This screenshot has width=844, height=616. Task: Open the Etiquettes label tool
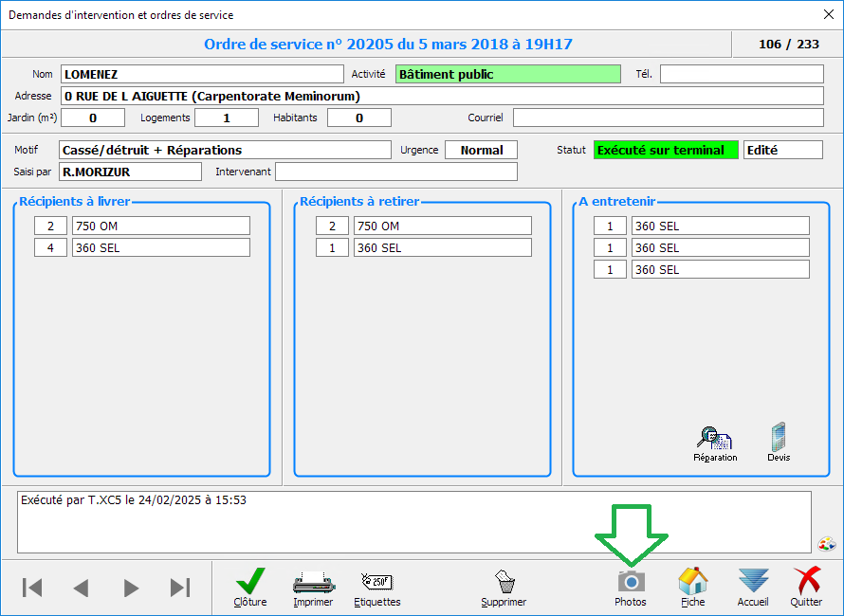coord(376,586)
